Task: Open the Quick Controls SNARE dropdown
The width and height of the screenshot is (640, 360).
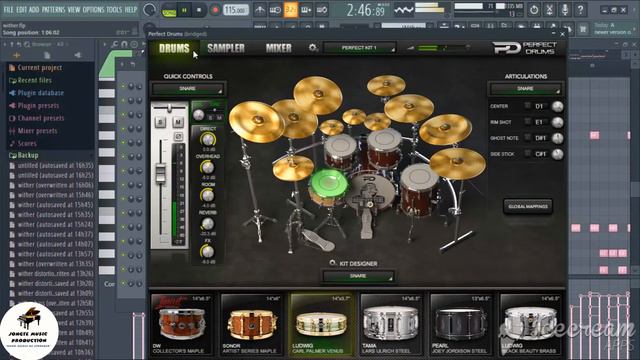Action: 188,89
